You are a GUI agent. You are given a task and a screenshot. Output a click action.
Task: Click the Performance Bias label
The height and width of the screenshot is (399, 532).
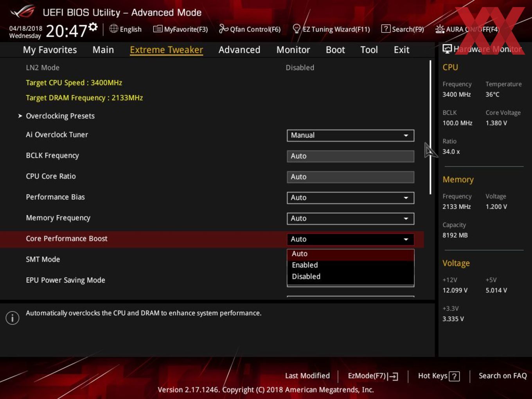pyautogui.click(x=55, y=197)
